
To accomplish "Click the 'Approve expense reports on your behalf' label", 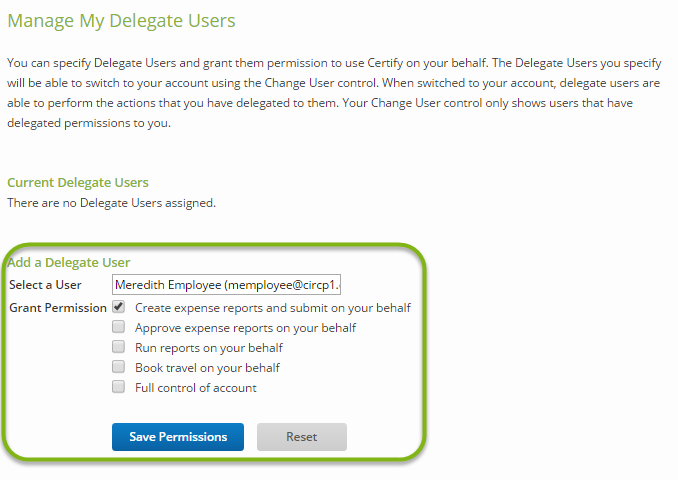I will pos(245,328).
